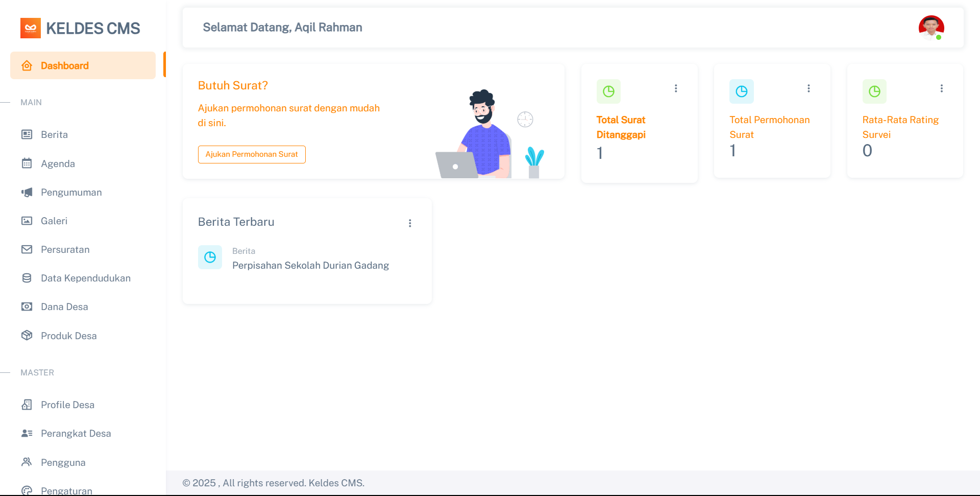
Task: Select Profile Desa in the sidebar
Action: (x=67, y=405)
